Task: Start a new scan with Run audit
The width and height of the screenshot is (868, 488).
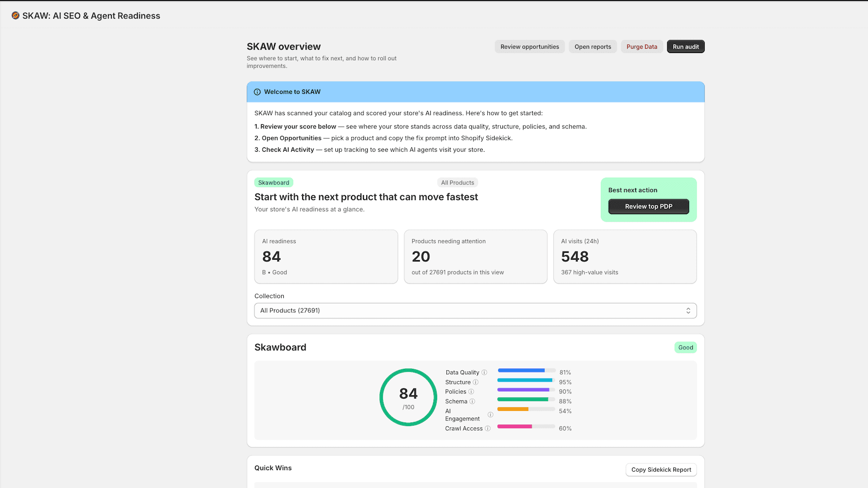Action: [x=686, y=47]
